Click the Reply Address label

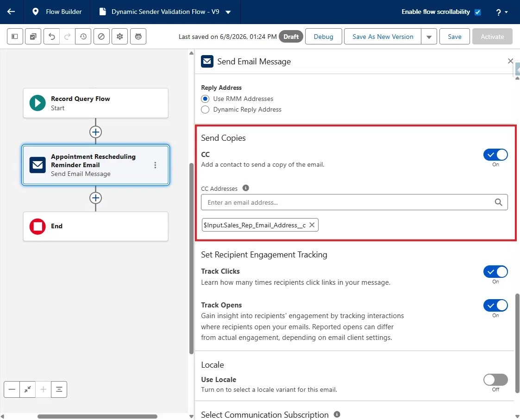click(x=221, y=88)
